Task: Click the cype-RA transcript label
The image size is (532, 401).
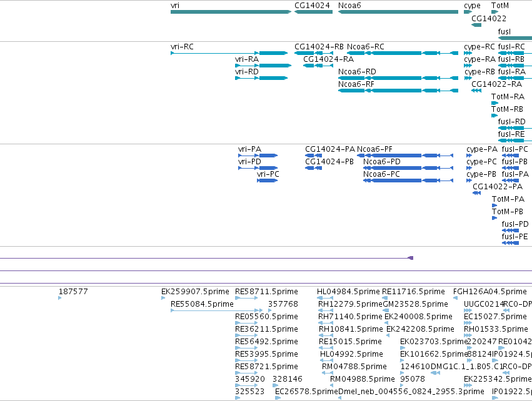Action: 479,59
